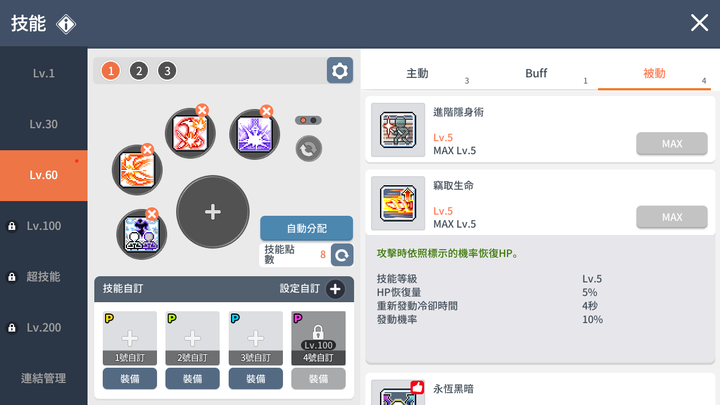
Task: Click the swap rotation arrows icon
Action: click(x=309, y=148)
